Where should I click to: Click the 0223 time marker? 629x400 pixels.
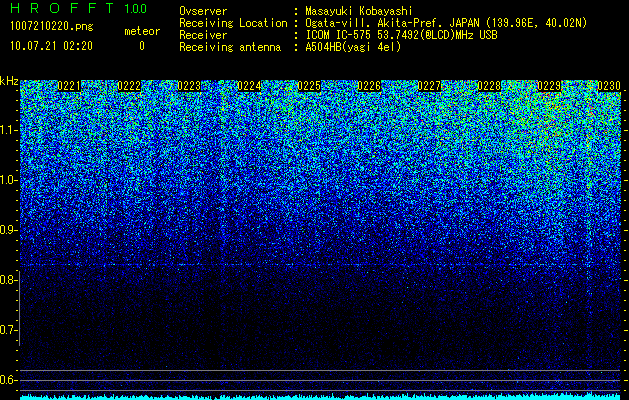[189, 86]
